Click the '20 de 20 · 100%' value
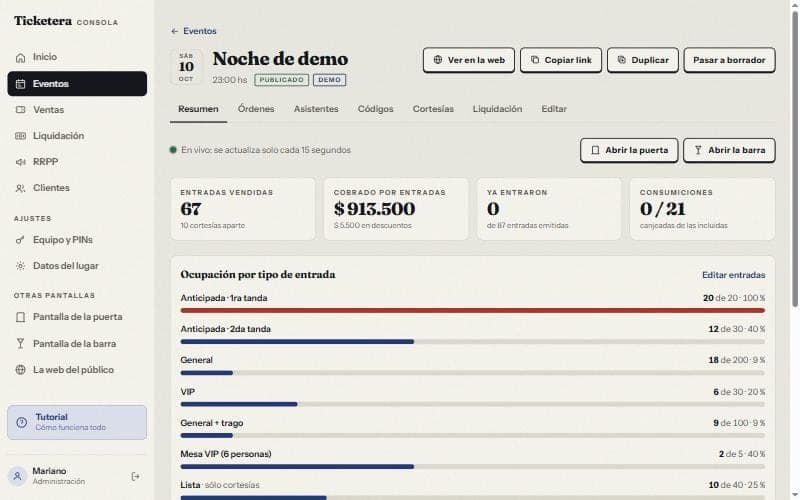800x500 pixels. click(734, 298)
